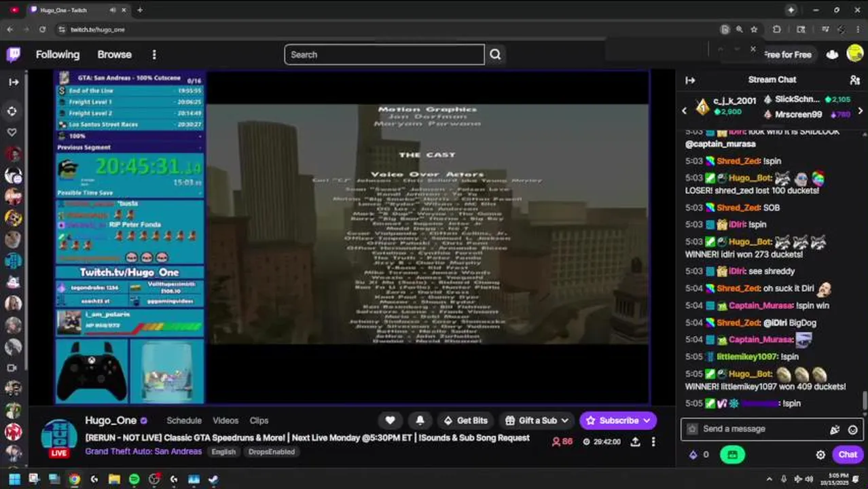Click the heart follow button
Viewport: 868px width, 489px height.
click(390, 420)
